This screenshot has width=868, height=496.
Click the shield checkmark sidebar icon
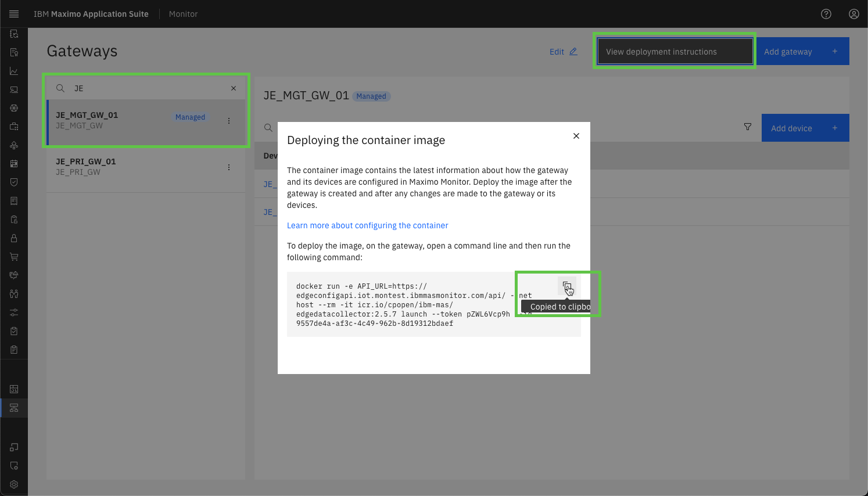(x=14, y=182)
